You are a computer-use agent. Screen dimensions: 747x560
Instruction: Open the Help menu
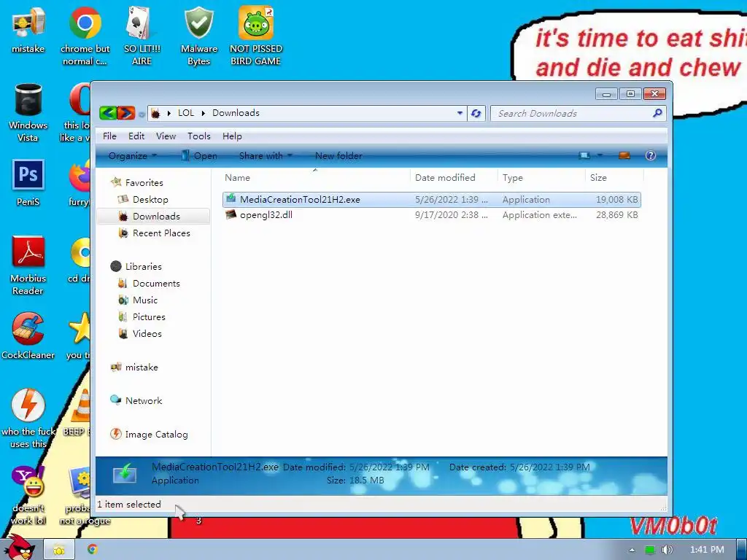pyautogui.click(x=232, y=136)
